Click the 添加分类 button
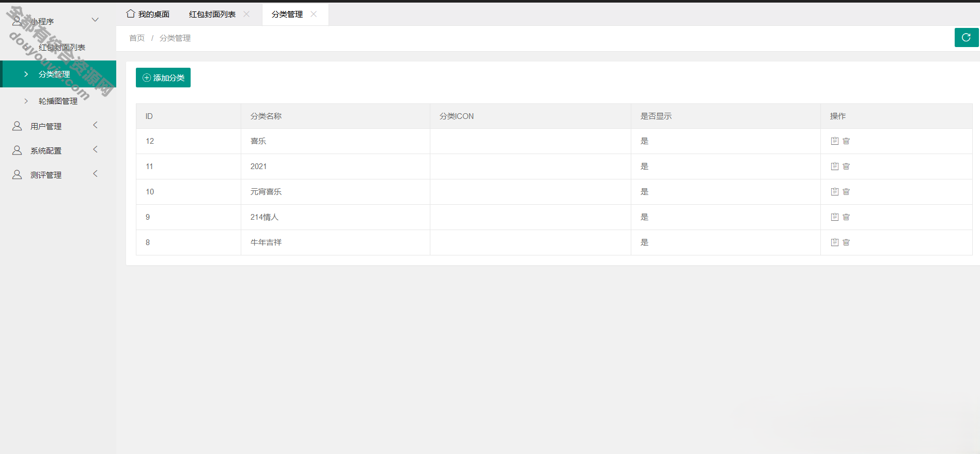The height and width of the screenshot is (454, 980). tap(163, 78)
